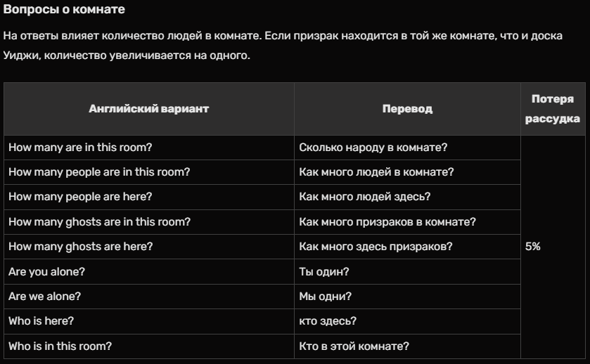Click the "Потеря рассудка" column header
Screen dimensions: 590x364
(552, 109)
